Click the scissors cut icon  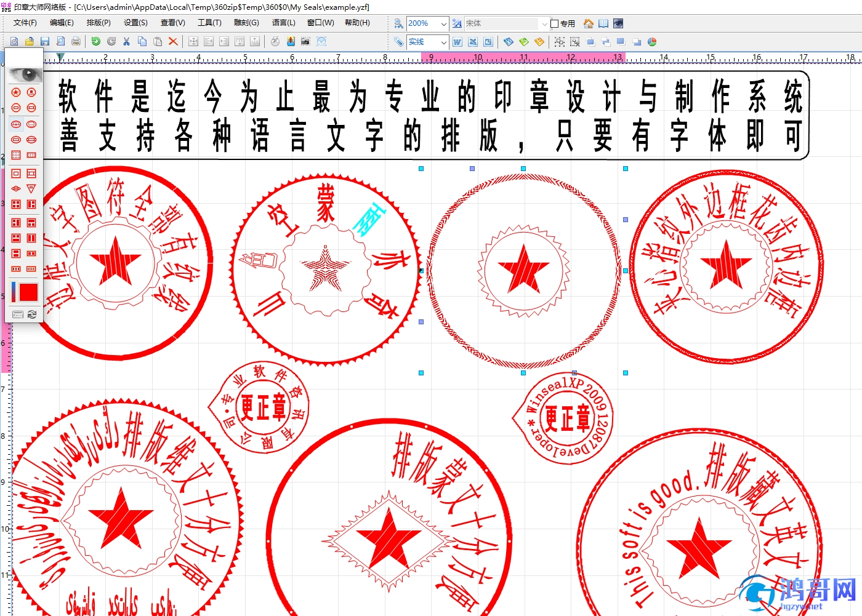point(126,41)
